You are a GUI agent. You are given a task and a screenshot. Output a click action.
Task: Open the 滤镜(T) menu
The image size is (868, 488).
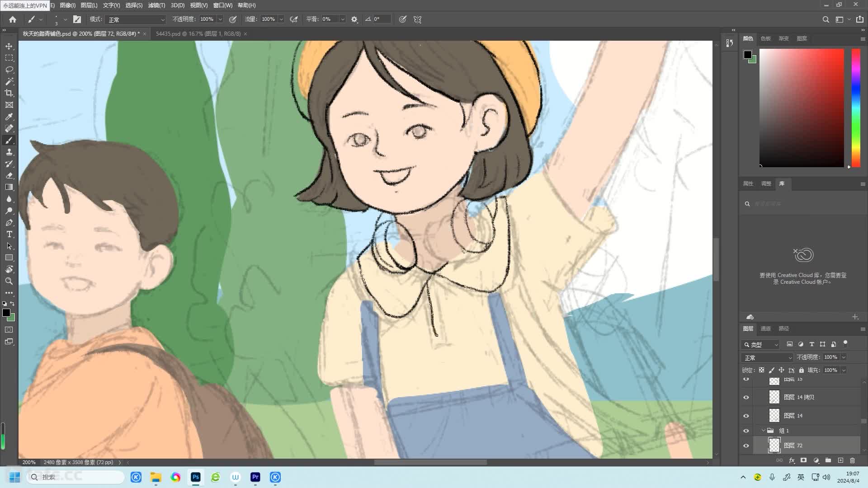coord(156,5)
